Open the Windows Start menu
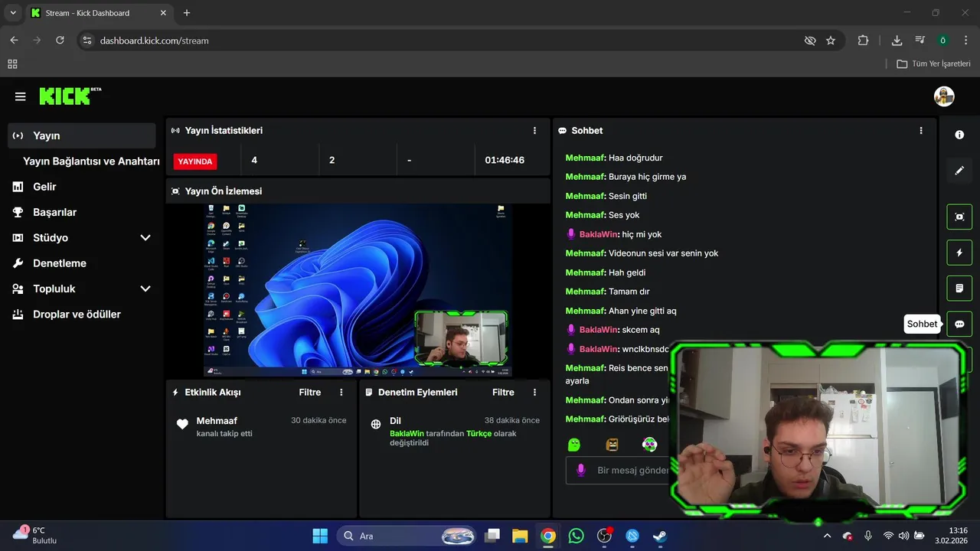 320,536
